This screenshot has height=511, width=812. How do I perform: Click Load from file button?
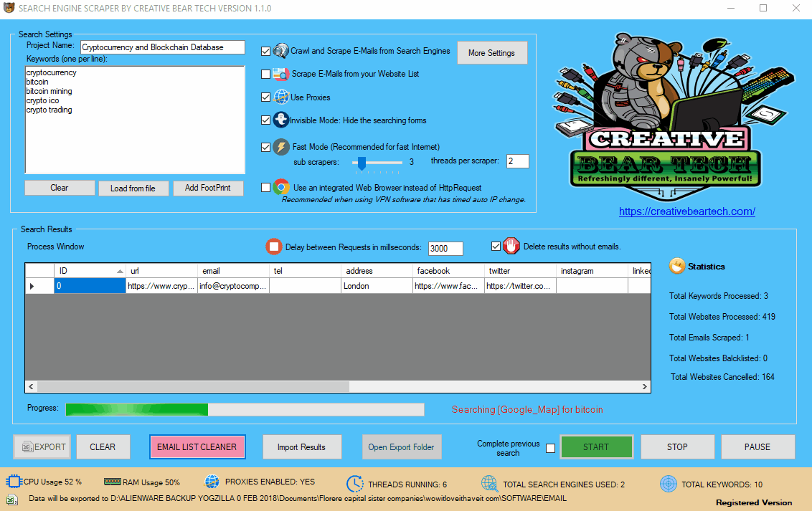point(133,188)
